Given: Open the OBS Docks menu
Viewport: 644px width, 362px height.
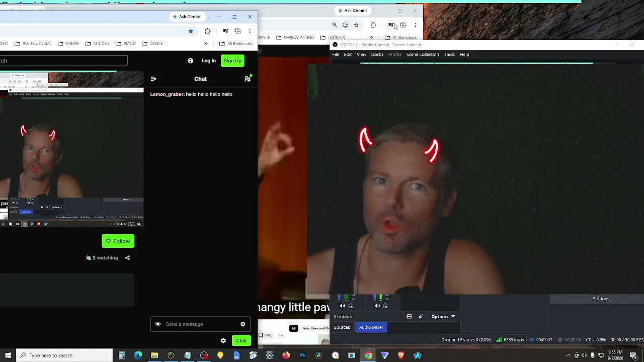Looking at the screenshot, I should (377, 55).
